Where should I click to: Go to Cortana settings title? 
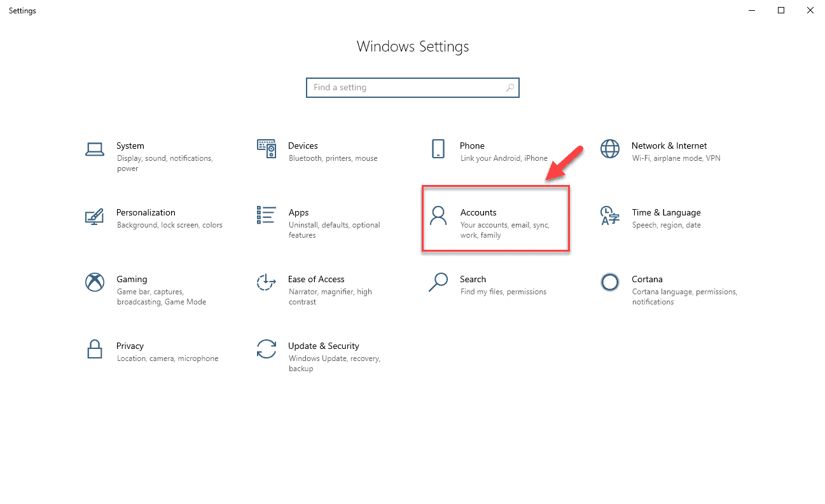[x=647, y=280]
